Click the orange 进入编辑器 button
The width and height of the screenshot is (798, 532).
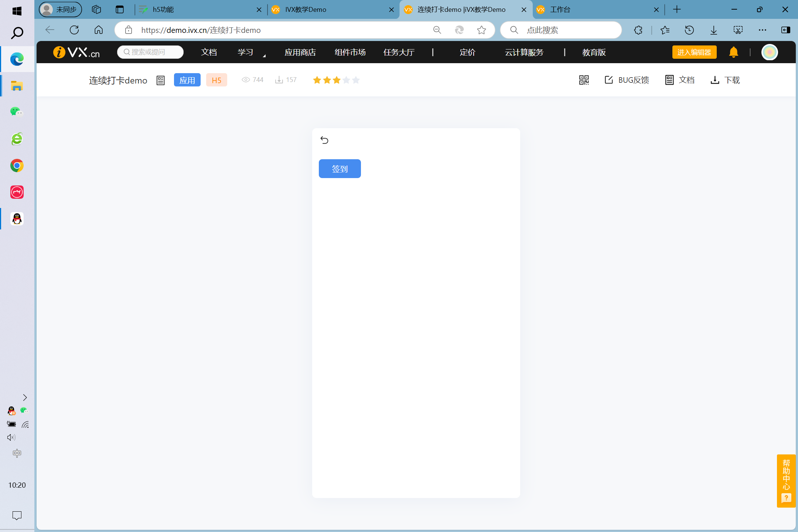click(x=694, y=52)
